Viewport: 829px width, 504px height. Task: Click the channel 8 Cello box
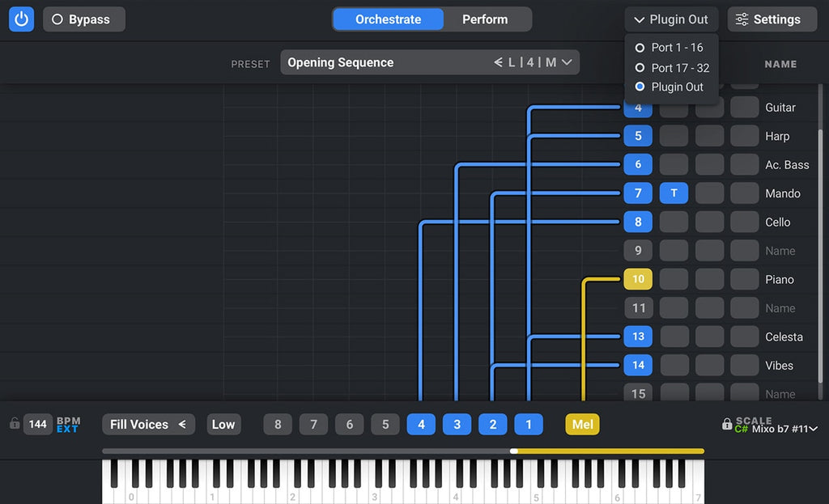(x=638, y=222)
